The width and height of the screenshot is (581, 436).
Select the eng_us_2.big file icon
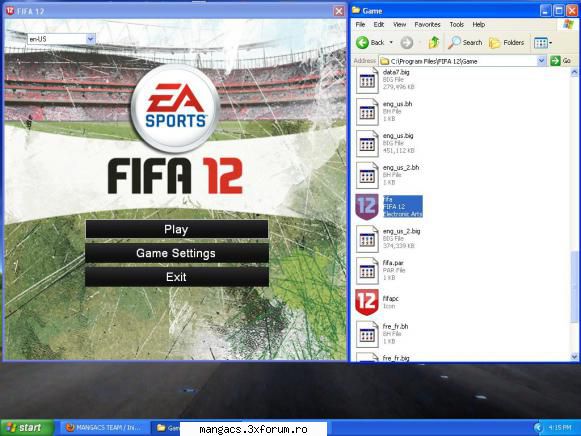(x=367, y=239)
